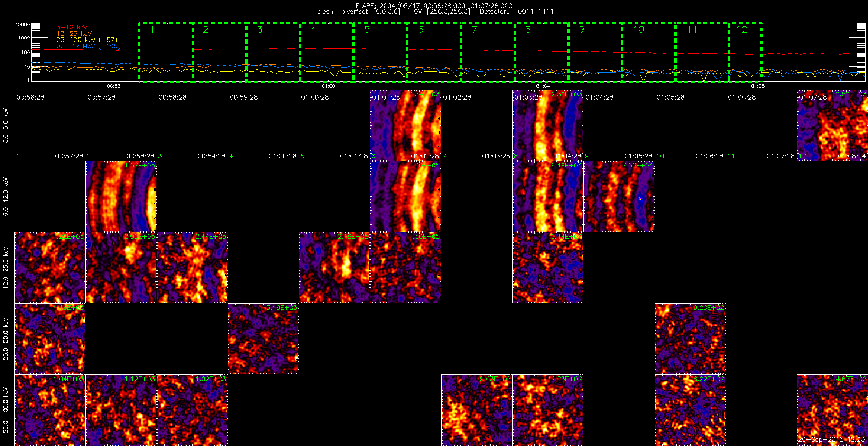The width and height of the screenshot is (868, 446).
Task: View the 12.0-25.0 keV image labeled 6.14E+04
Action: coord(548,268)
